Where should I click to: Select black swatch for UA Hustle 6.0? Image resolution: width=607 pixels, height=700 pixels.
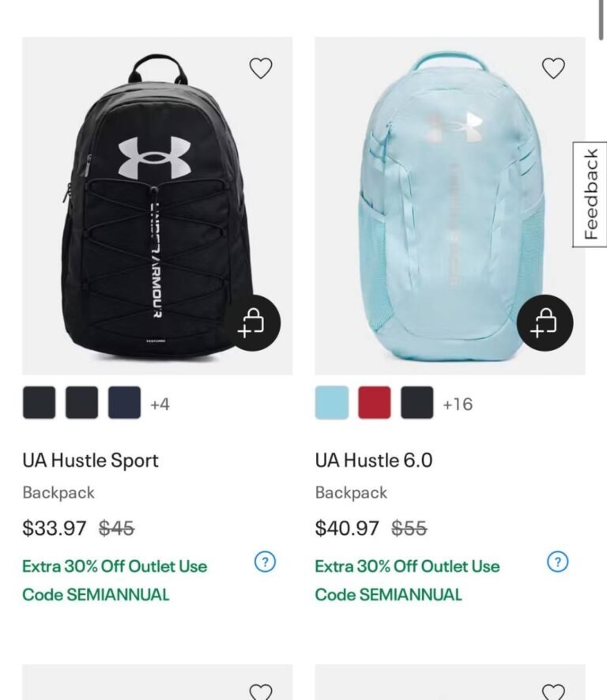click(417, 403)
